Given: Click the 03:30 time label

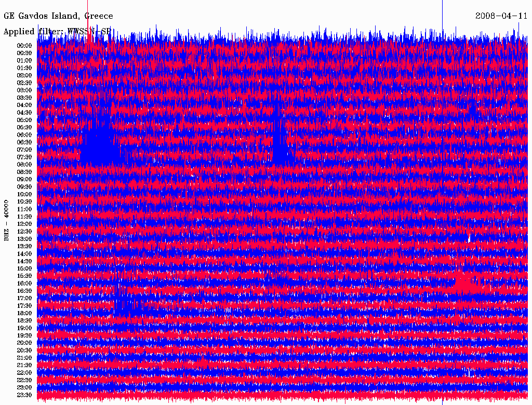Looking at the screenshot, I should [24, 98].
